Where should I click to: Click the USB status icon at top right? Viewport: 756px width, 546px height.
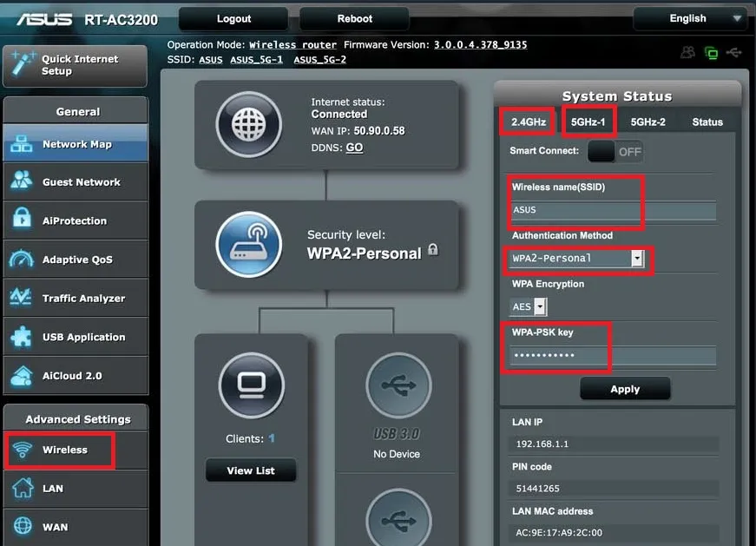point(734,52)
